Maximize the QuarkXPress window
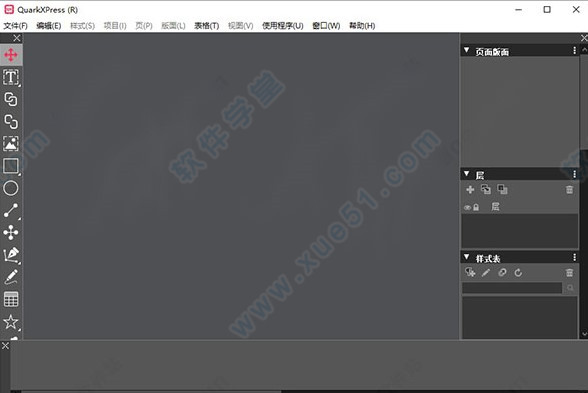The image size is (588, 393). [x=547, y=9]
